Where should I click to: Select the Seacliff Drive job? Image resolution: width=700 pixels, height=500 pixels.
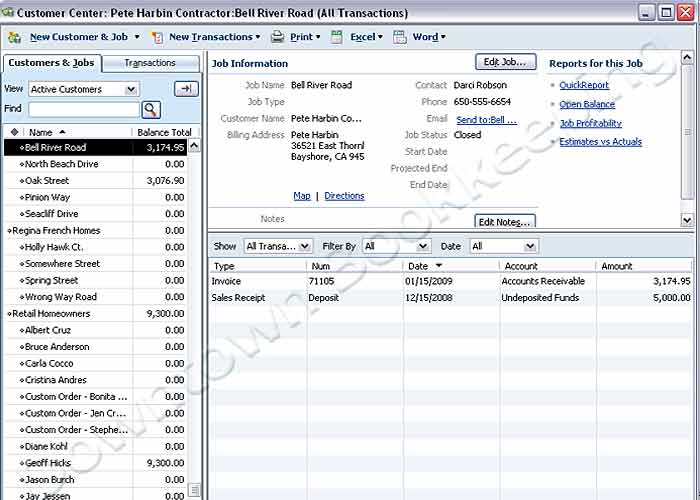pyautogui.click(x=96, y=213)
